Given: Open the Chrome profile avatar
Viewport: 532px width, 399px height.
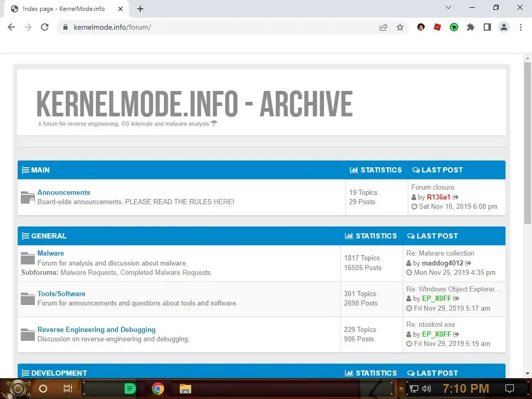Looking at the screenshot, I should [x=504, y=27].
